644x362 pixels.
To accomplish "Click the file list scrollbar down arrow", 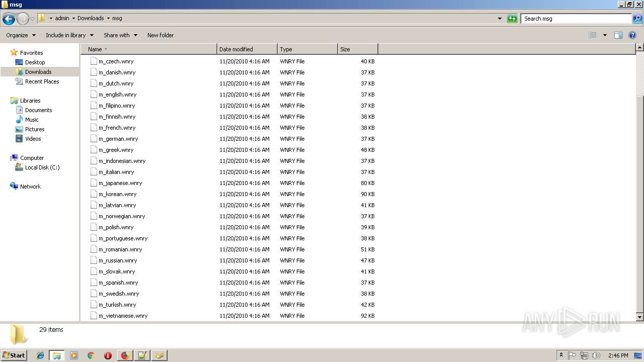I will tap(640, 317).
